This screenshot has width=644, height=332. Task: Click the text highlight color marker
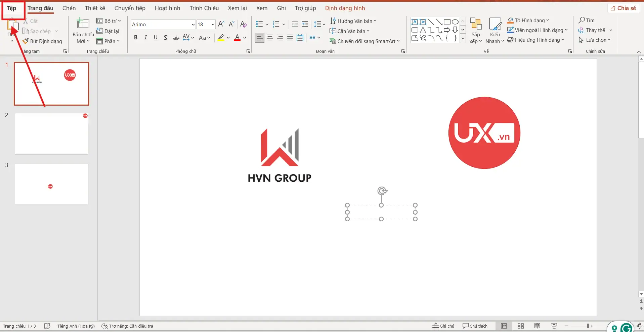(221, 38)
